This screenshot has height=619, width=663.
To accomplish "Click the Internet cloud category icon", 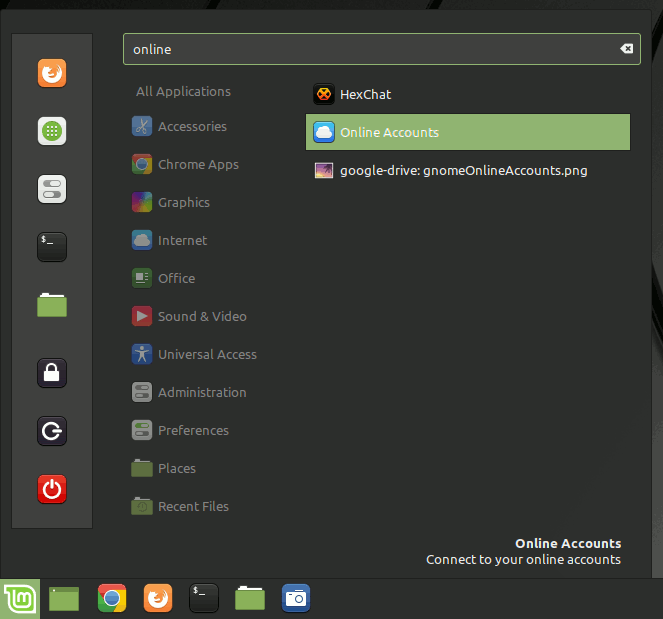I will (142, 240).
